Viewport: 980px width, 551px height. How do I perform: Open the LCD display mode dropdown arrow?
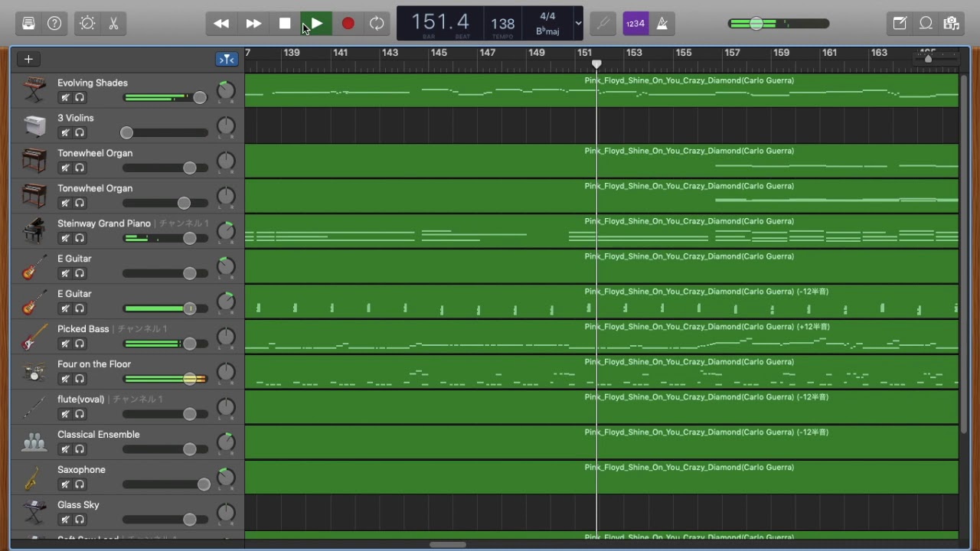tap(578, 24)
